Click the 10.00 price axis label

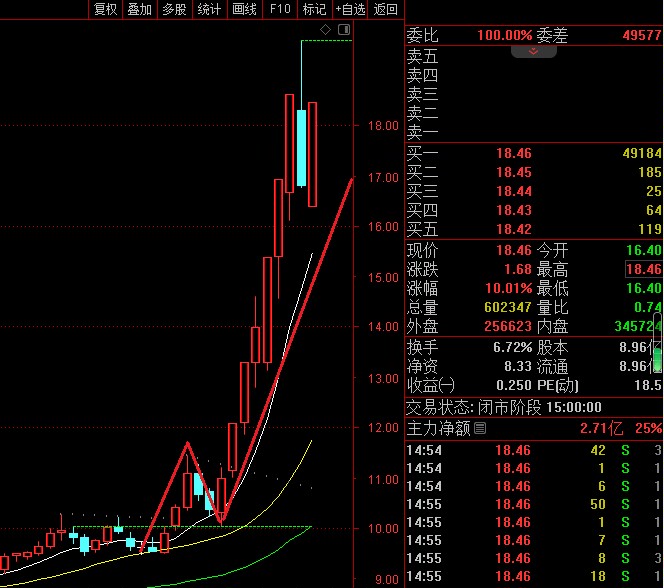click(x=383, y=528)
